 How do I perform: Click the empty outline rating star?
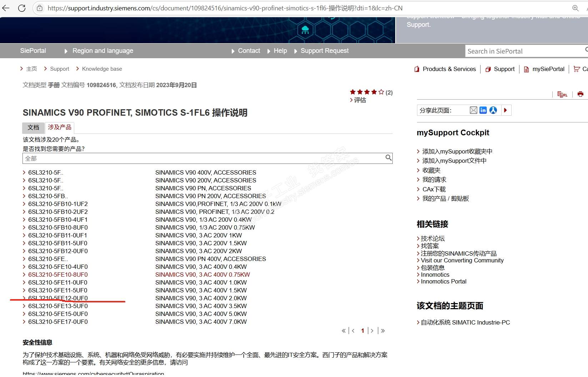[x=381, y=92]
